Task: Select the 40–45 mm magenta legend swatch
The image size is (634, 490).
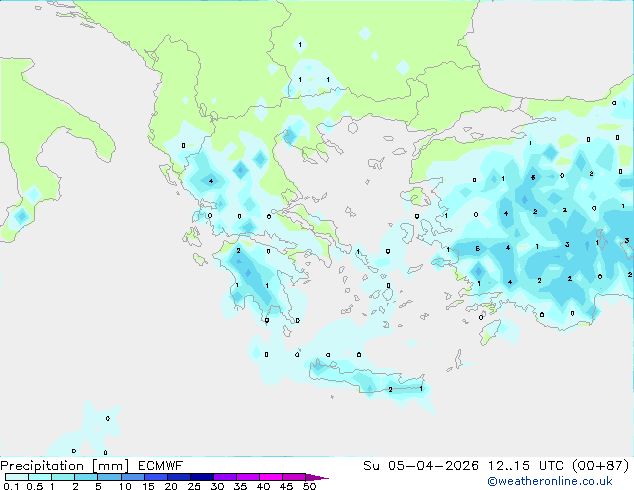Action: tap(271, 477)
